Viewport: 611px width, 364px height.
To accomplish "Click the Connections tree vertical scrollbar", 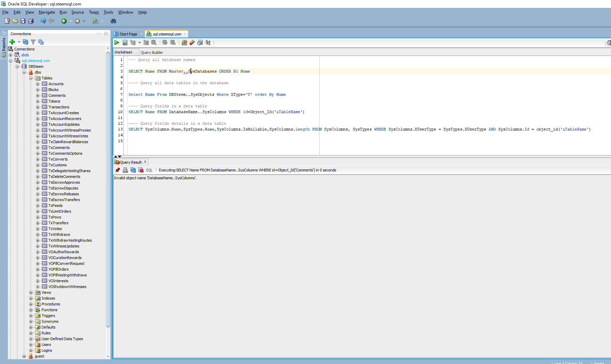I will coord(108,189).
